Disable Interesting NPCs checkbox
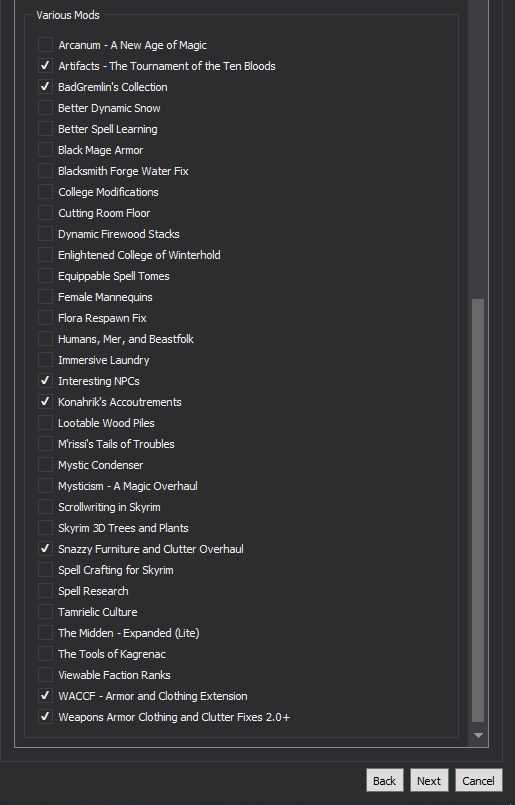 pos(45,381)
